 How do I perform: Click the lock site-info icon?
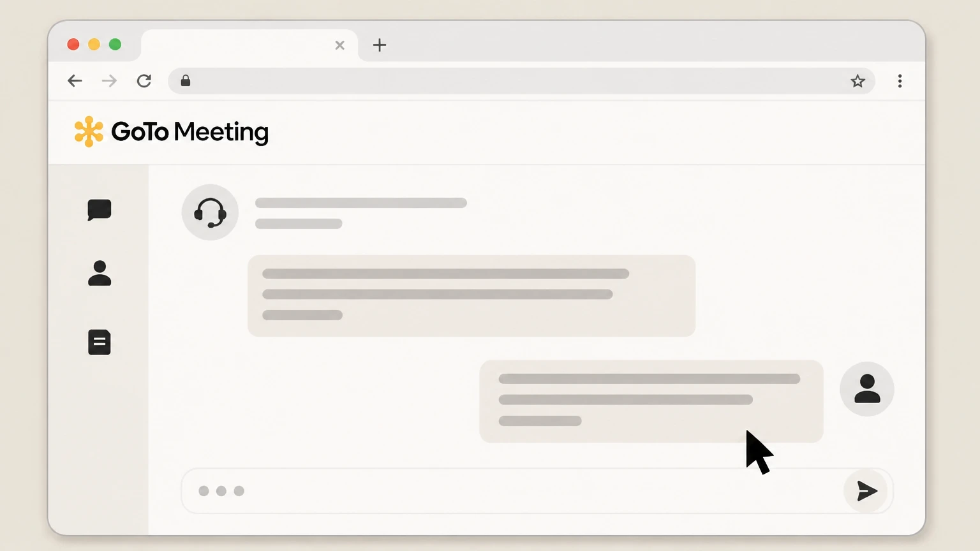point(186,80)
